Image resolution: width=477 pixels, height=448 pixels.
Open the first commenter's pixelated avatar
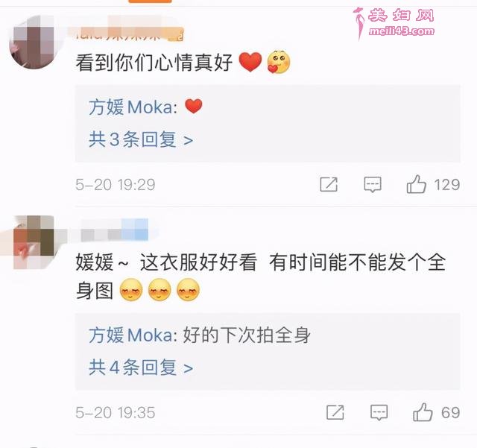pyautogui.click(x=34, y=42)
